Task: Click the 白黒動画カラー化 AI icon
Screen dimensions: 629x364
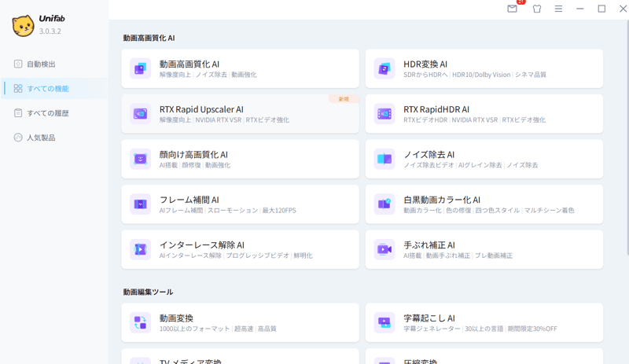Action: (384, 204)
